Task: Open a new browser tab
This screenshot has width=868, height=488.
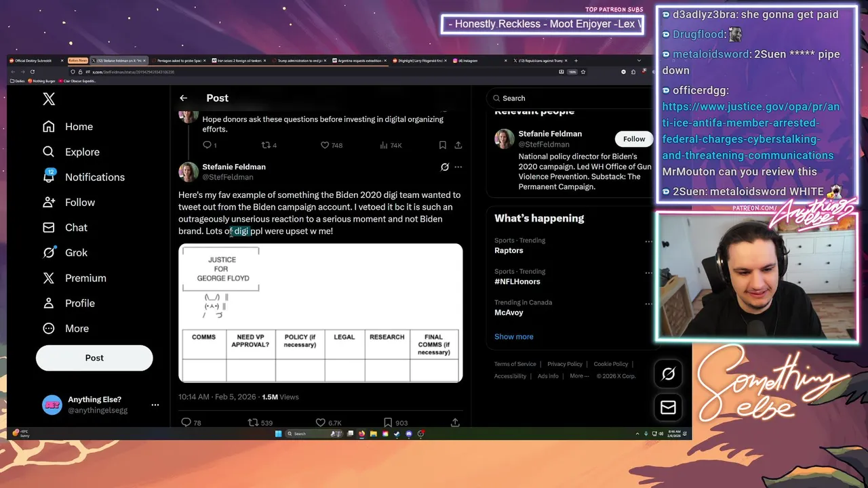Action: (576, 60)
